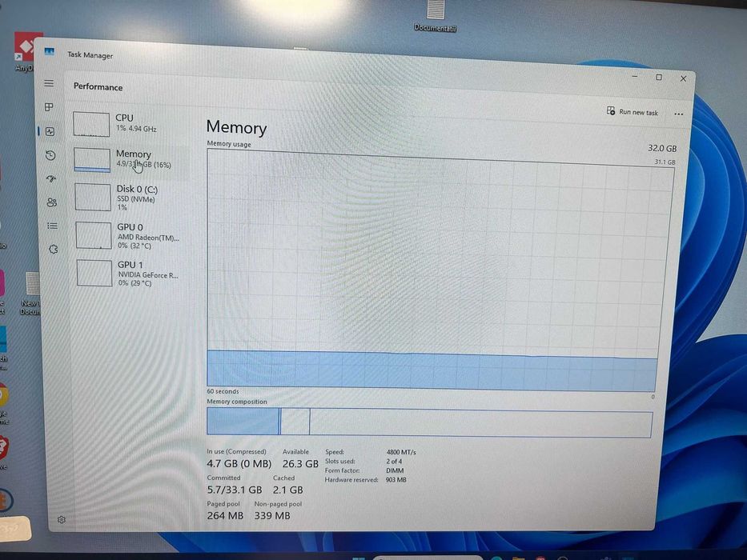Open the Details page icon
This screenshot has width=747, height=560.
(52, 226)
